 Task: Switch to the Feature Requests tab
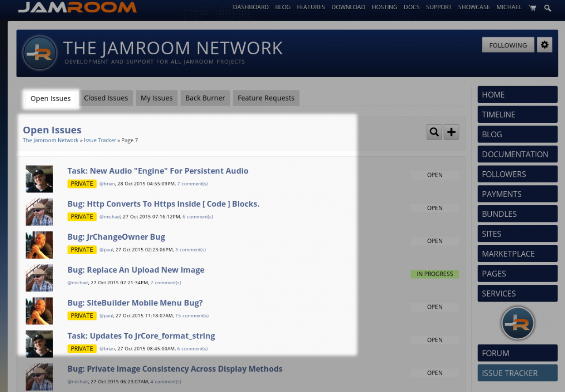(x=266, y=98)
